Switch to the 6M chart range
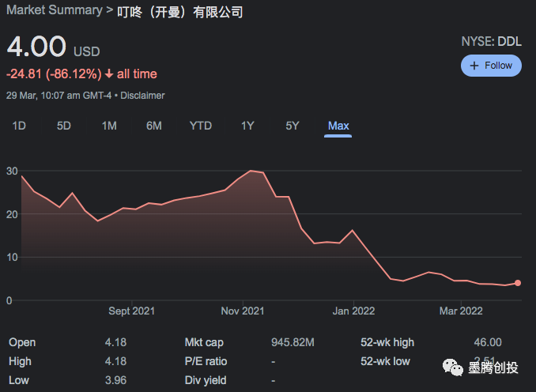The image size is (536, 392). pos(154,126)
